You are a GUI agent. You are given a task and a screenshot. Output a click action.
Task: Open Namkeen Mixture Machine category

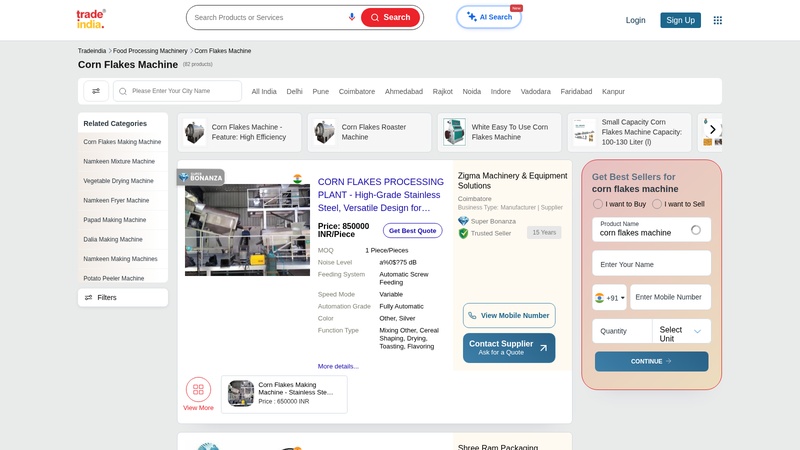pos(119,161)
